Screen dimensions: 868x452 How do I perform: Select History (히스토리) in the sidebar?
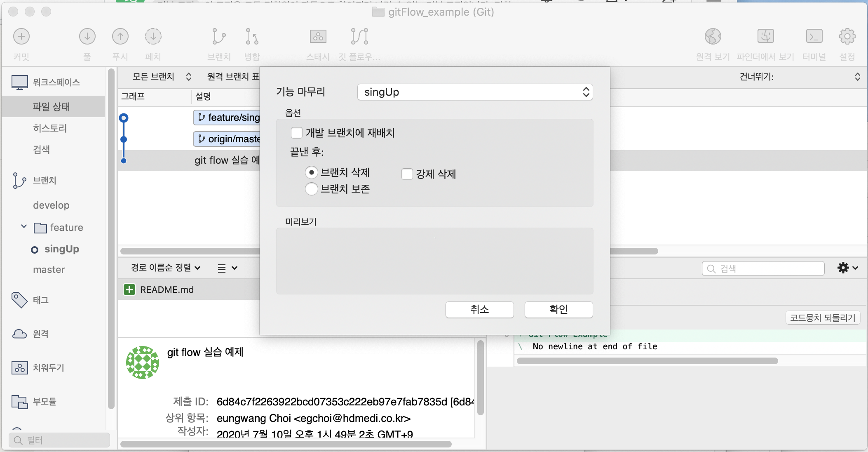[50, 128]
